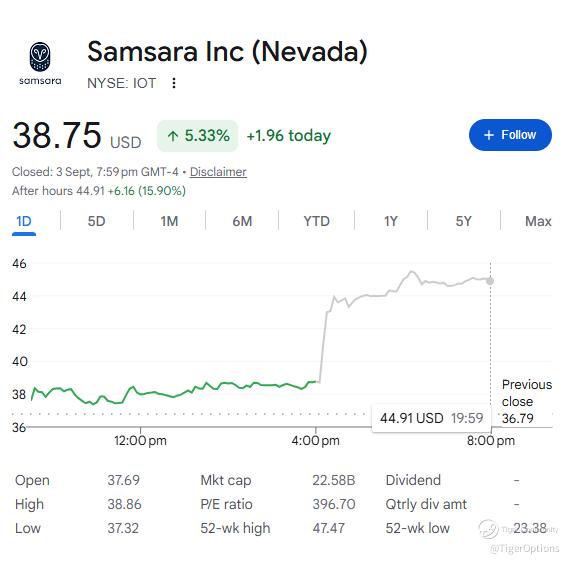The image size is (570, 561).
Task: Open the 5Y chart range
Action: 463,221
